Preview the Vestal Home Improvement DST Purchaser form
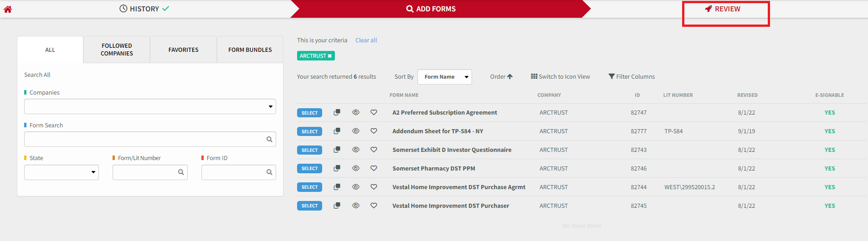Viewport: 868px width, 241px height. [x=356, y=206]
